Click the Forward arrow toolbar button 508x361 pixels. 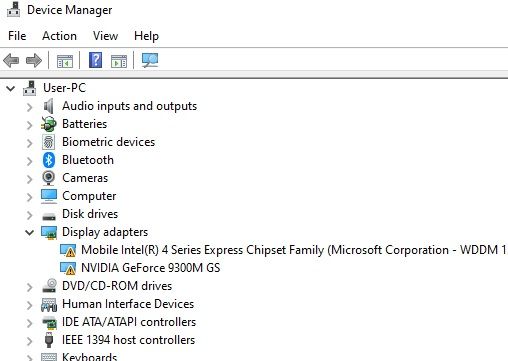34,61
